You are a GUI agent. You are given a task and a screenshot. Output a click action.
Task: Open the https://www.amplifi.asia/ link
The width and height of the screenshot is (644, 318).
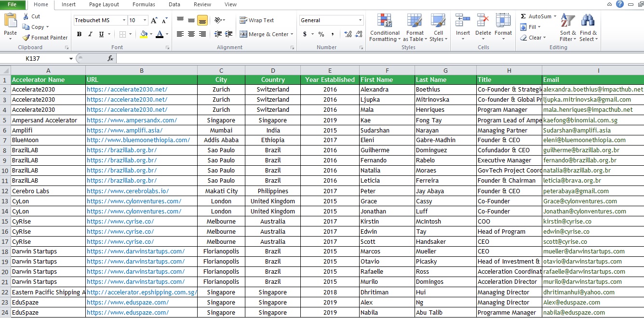[x=124, y=130]
